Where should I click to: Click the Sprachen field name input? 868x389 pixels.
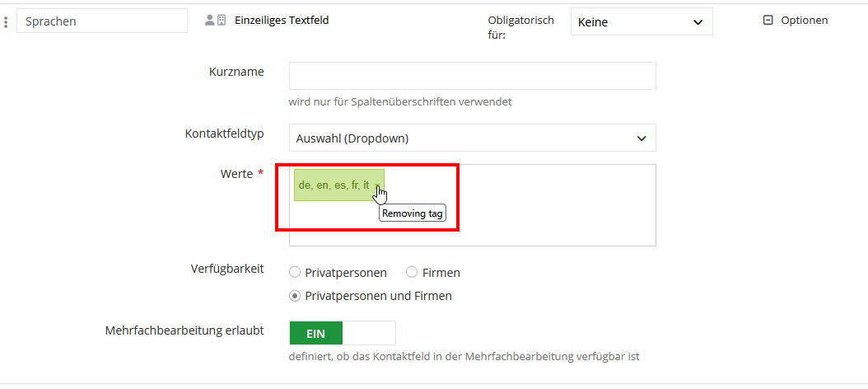(x=102, y=21)
